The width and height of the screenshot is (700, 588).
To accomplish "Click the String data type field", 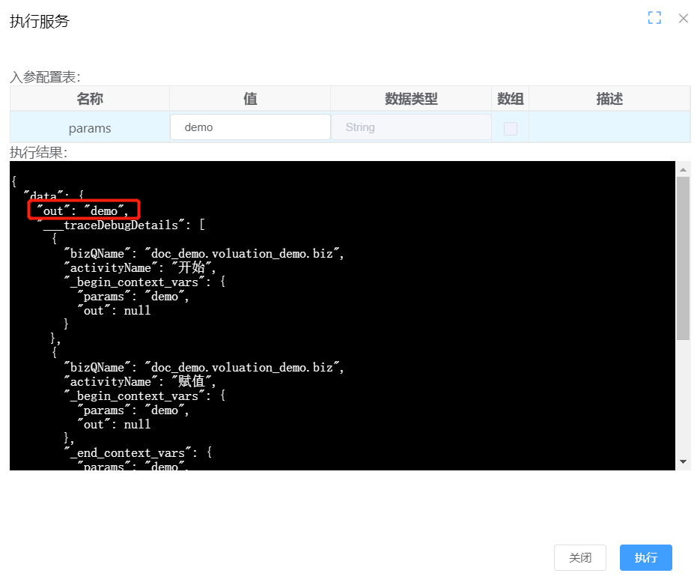I will click(x=410, y=127).
